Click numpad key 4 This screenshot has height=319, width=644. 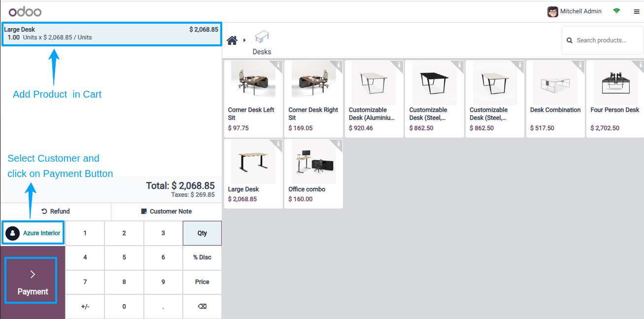coord(85,257)
